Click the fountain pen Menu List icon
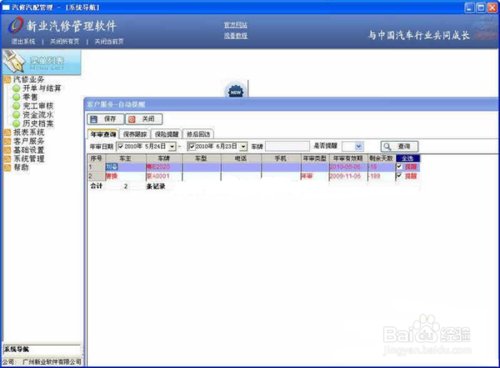Screen dimensions: 500x368 14,61
